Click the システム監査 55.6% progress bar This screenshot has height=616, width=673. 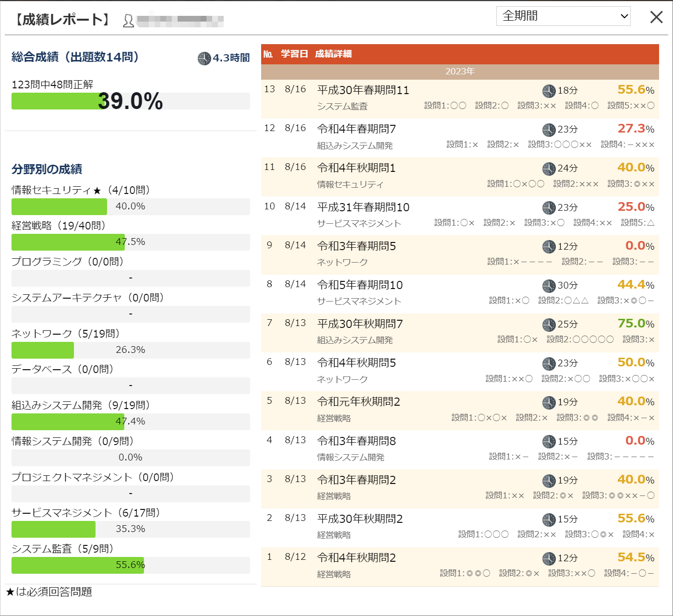coord(131,565)
